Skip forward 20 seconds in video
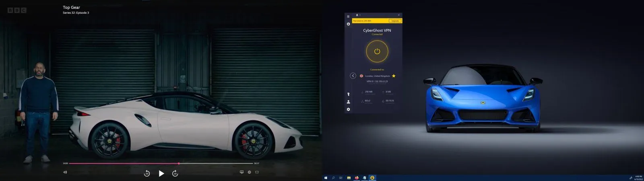The height and width of the screenshot is (181, 644). (175, 173)
